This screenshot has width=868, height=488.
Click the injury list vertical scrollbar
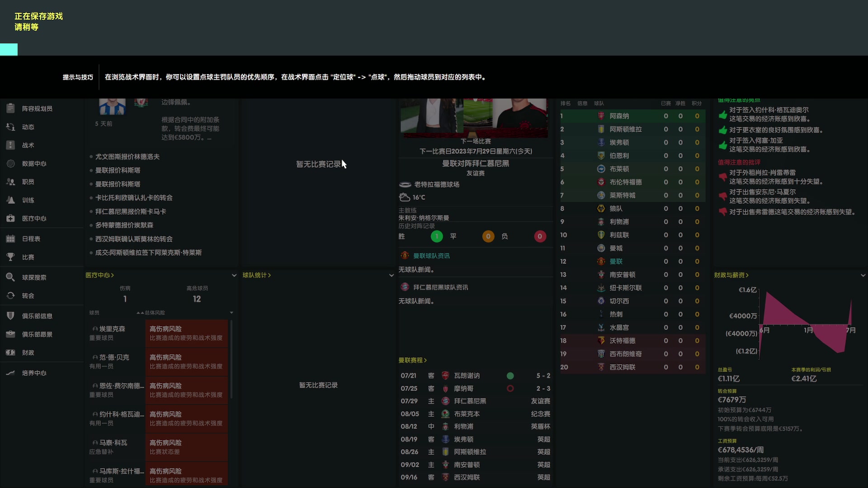tap(231, 359)
